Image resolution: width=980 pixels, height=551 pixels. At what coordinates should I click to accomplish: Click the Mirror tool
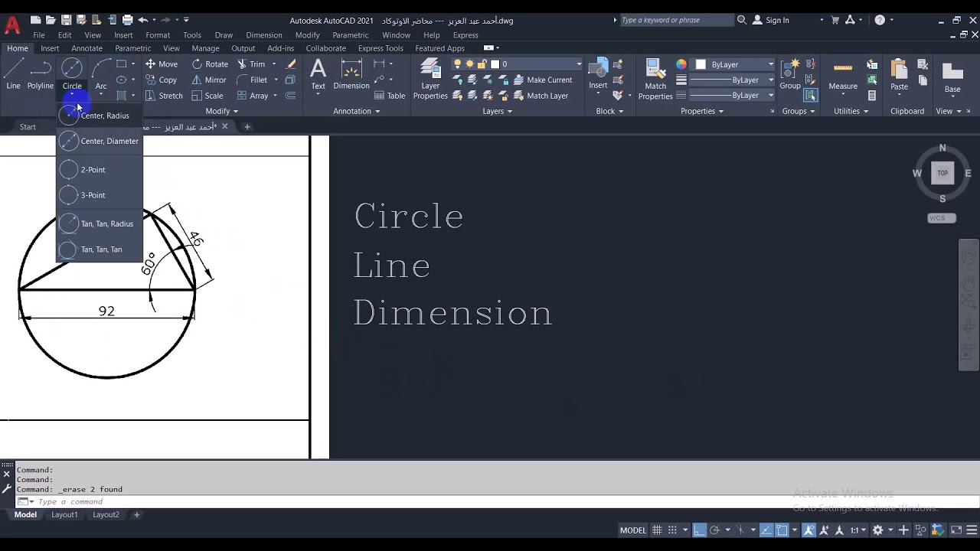pyautogui.click(x=209, y=80)
